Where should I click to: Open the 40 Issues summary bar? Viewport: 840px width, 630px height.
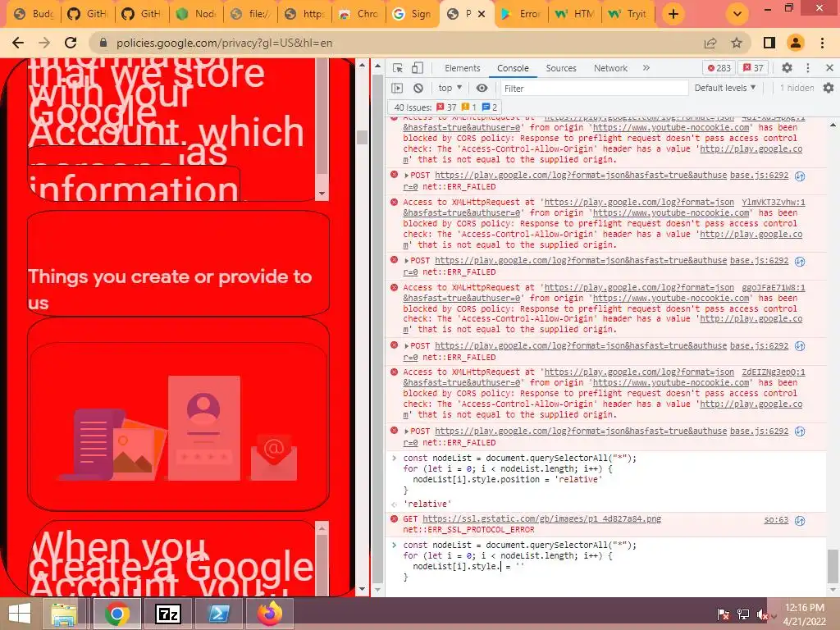point(445,107)
